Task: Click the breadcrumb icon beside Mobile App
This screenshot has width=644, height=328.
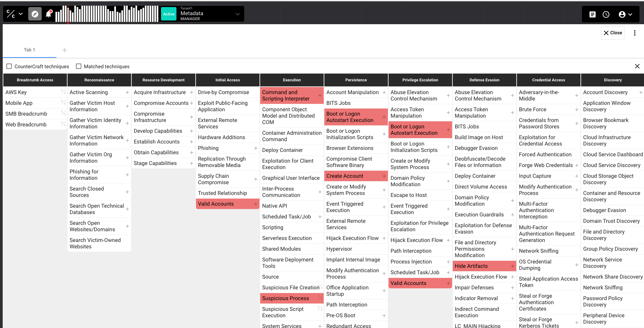Action: click(63, 102)
